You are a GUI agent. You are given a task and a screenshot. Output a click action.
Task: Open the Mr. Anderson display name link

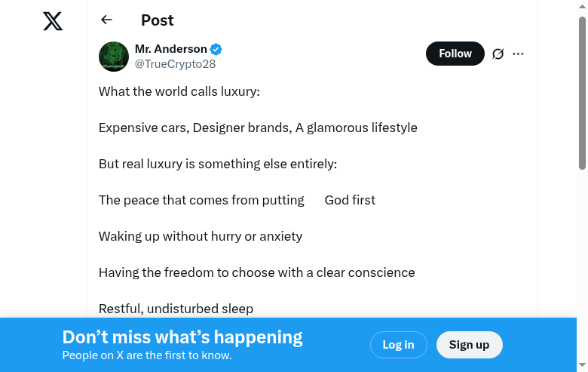(170, 49)
